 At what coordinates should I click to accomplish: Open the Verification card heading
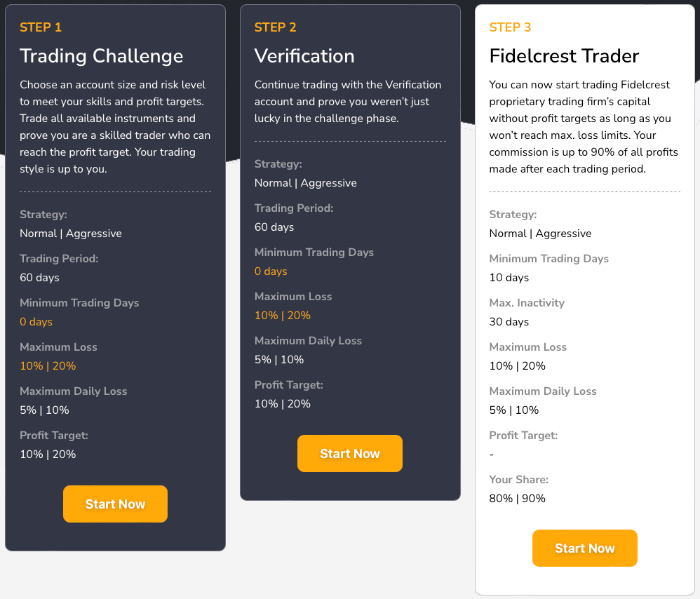pos(304,56)
